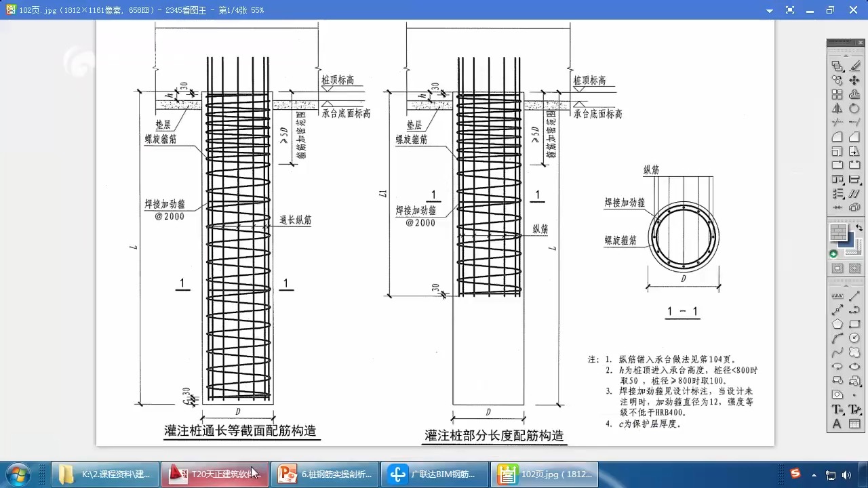The height and width of the screenshot is (488, 868).
Task: Open the image viewer title bar dropdown menu
Action: (770, 10)
